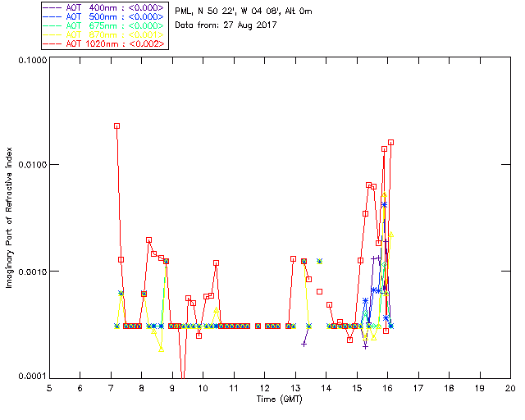Click the 0.0010 y-axis tick label
Image resolution: width=525 pixels, height=420 pixels.
coord(32,272)
